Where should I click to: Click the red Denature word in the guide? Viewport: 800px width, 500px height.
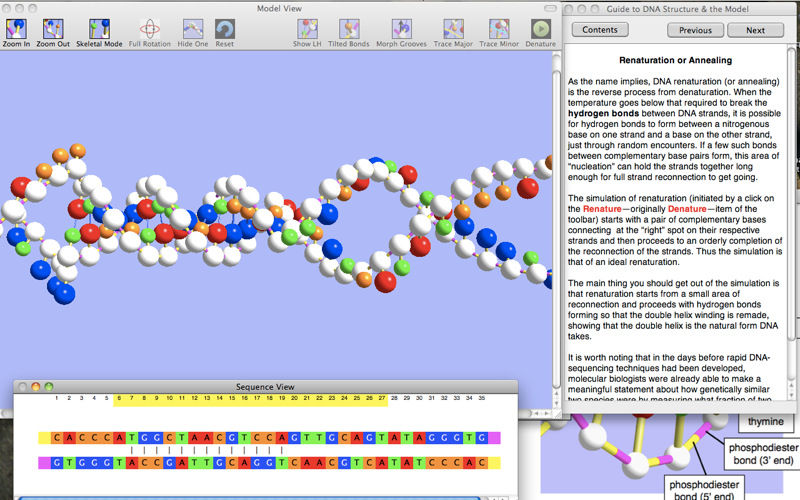(687, 209)
